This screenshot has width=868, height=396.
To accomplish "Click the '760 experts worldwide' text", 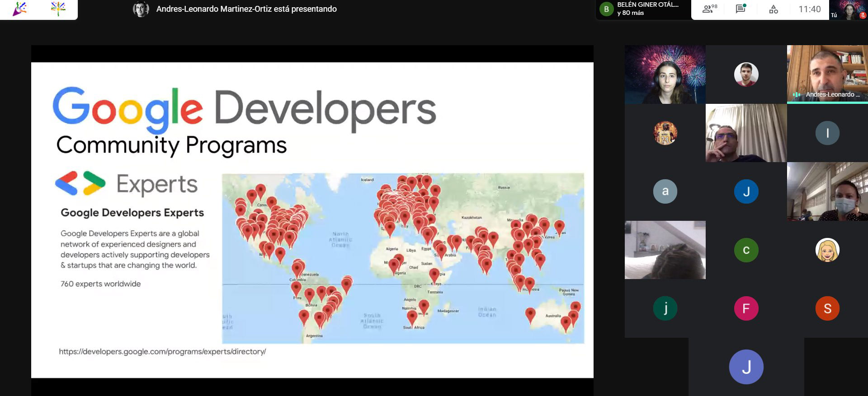I will tap(100, 284).
